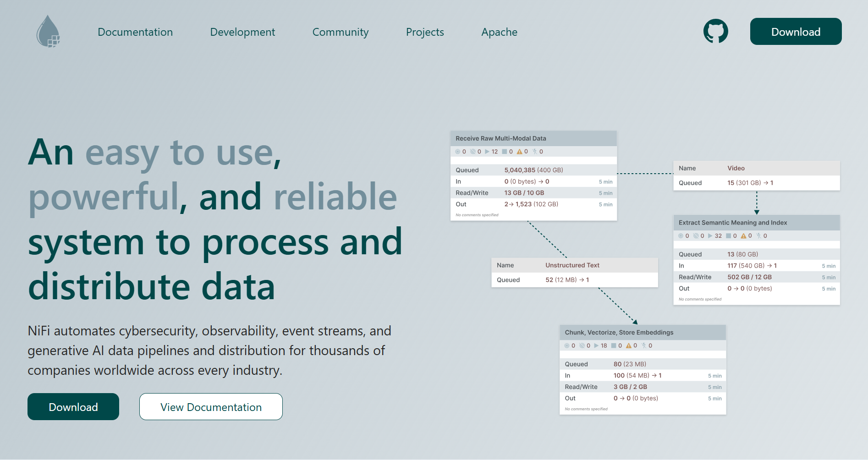
Task: Click disabled icon in Receive Raw Multi-Modal Data card
Action: (x=534, y=152)
